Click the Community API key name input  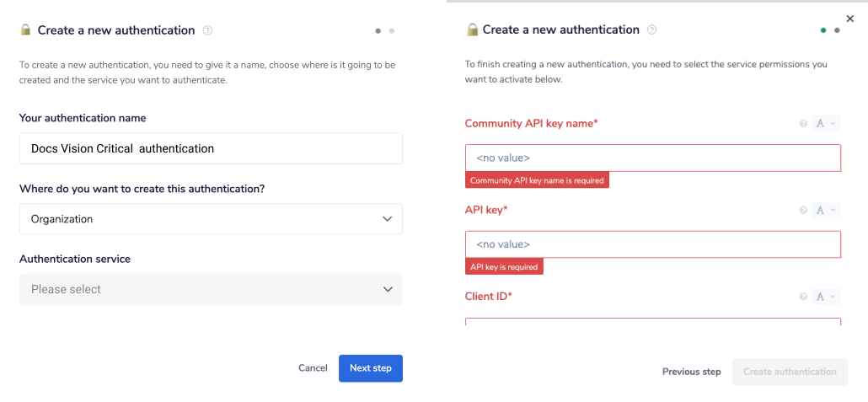point(653,158)
